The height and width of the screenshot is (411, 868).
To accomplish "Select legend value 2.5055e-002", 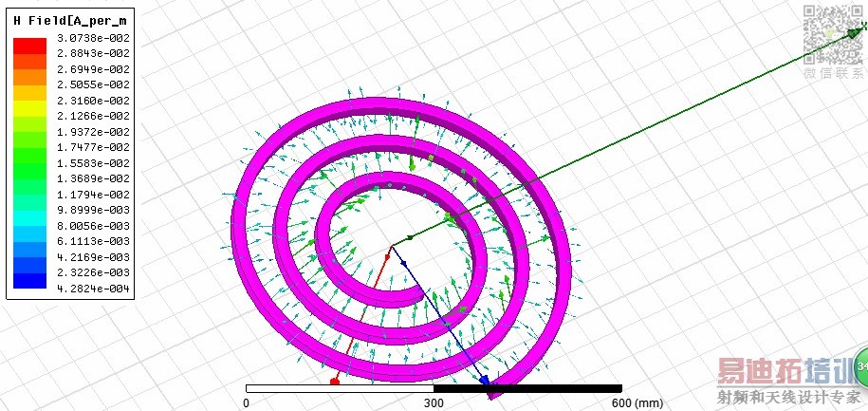I will pyautogui.click(x=93, y=84).
